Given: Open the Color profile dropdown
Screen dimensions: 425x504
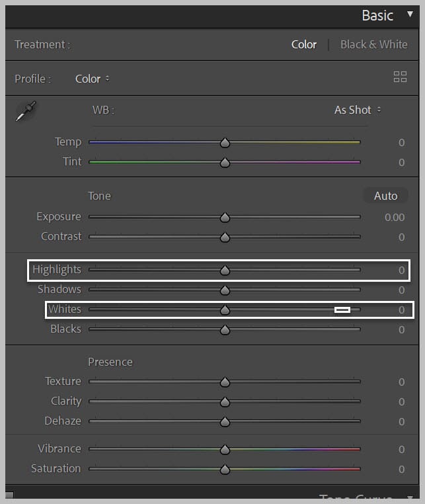Looking at the screenshot, I should (92, 79).
